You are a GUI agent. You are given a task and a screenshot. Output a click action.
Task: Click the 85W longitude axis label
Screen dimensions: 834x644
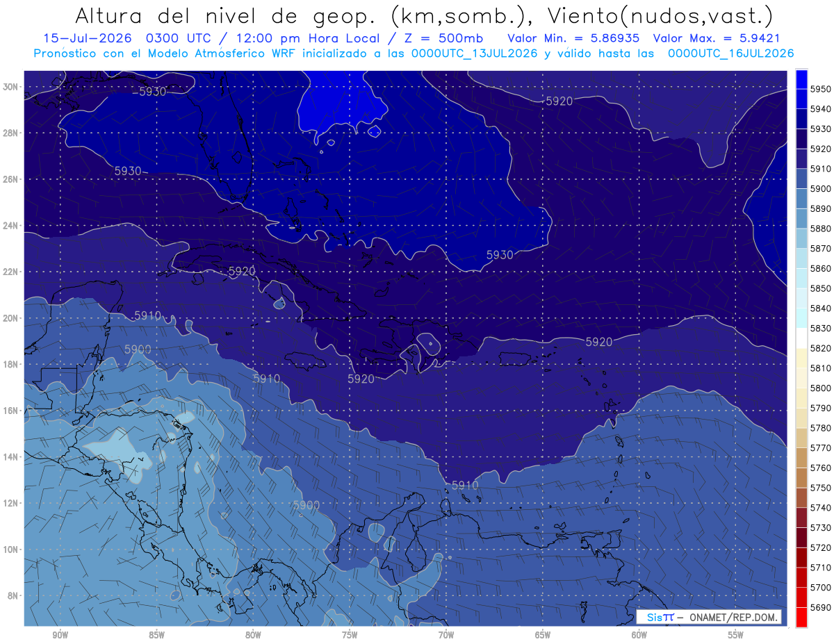click(157, 636)
